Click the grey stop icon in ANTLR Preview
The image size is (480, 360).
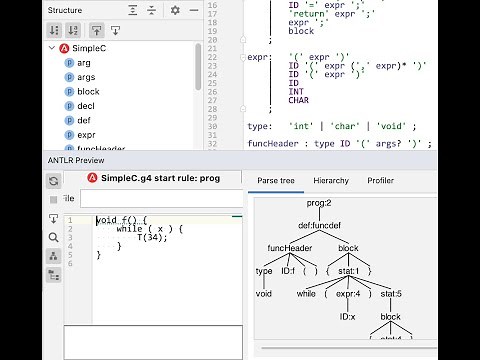54,200
